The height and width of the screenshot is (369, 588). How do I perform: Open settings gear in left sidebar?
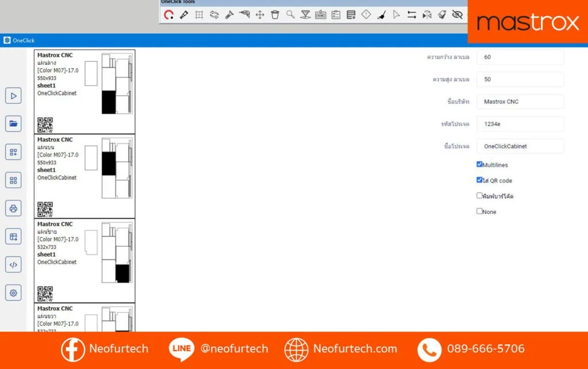(14, 293)
